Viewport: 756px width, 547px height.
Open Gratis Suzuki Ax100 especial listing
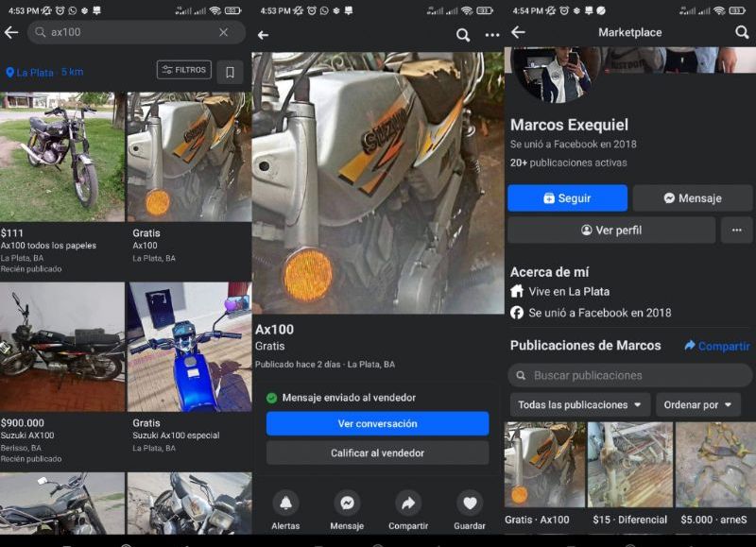coord(189,368)
